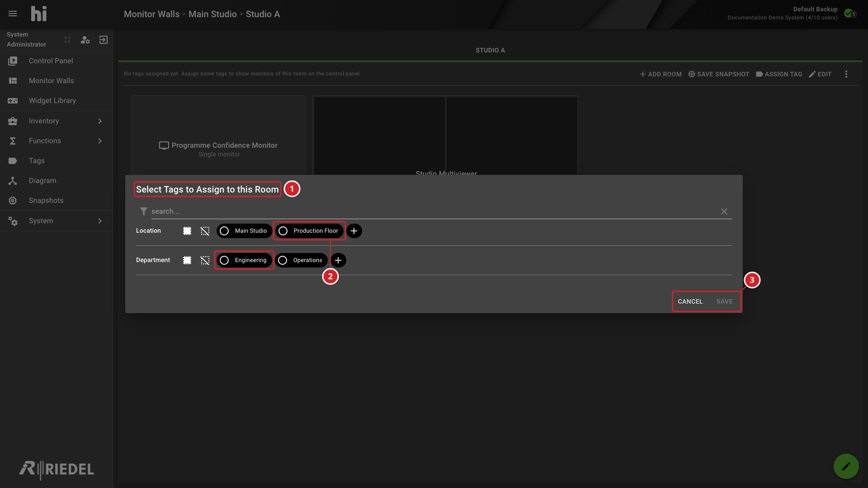
Task: Open Diagram in sidebar
Action: click(56, 181)
